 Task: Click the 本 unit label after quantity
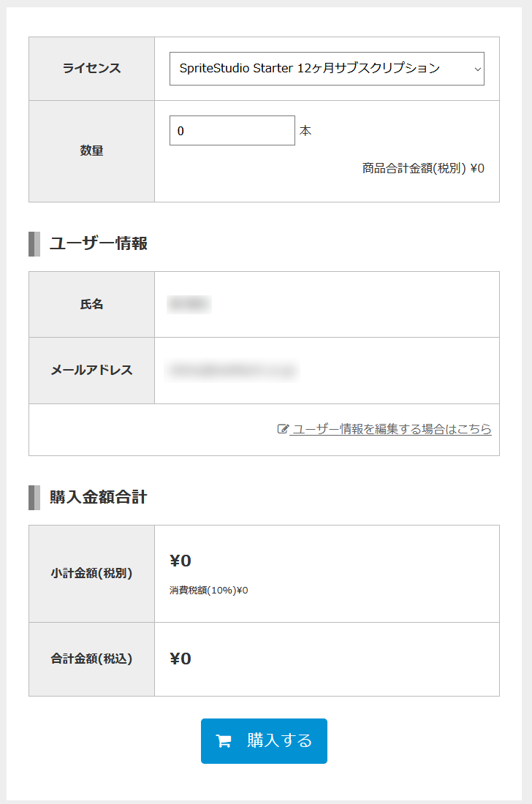[305, 131]
